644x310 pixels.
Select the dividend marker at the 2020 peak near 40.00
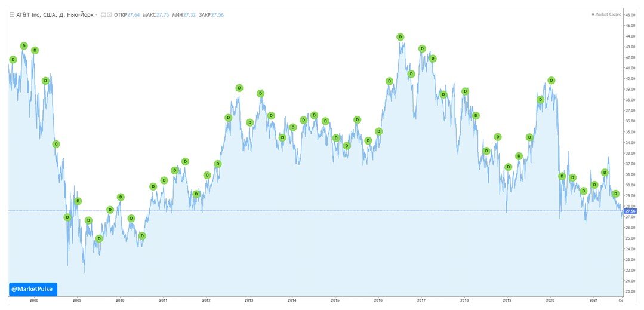click(x=551, y=80)
